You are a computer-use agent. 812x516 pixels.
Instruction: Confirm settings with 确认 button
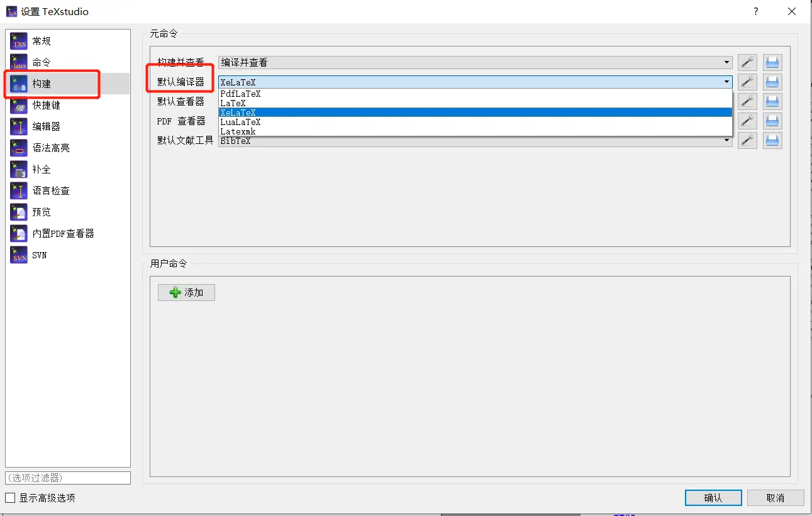(713, 498)
